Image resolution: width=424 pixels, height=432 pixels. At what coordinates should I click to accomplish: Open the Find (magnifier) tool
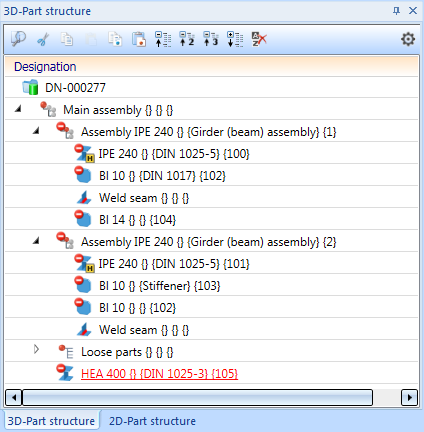(18, 39)
